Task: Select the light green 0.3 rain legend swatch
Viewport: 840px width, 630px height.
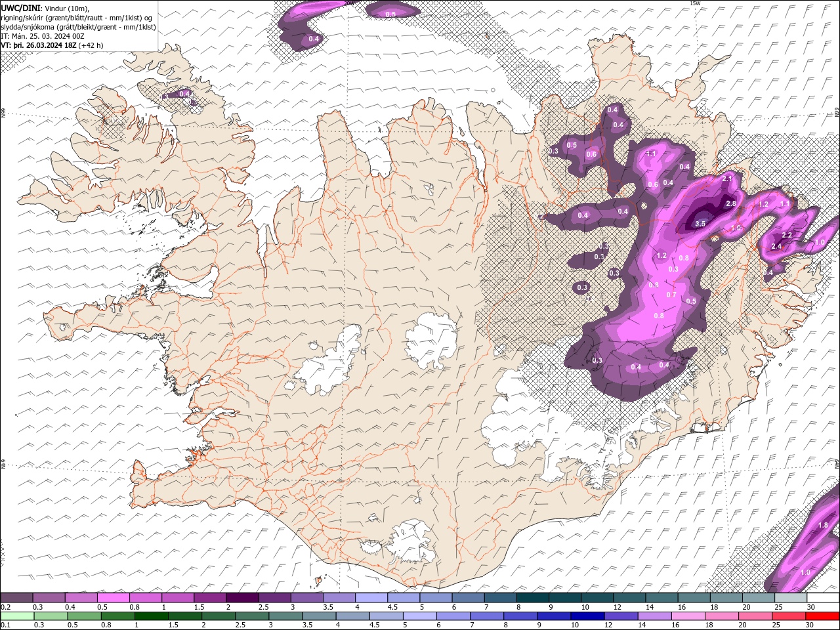Action: (51, 616)
